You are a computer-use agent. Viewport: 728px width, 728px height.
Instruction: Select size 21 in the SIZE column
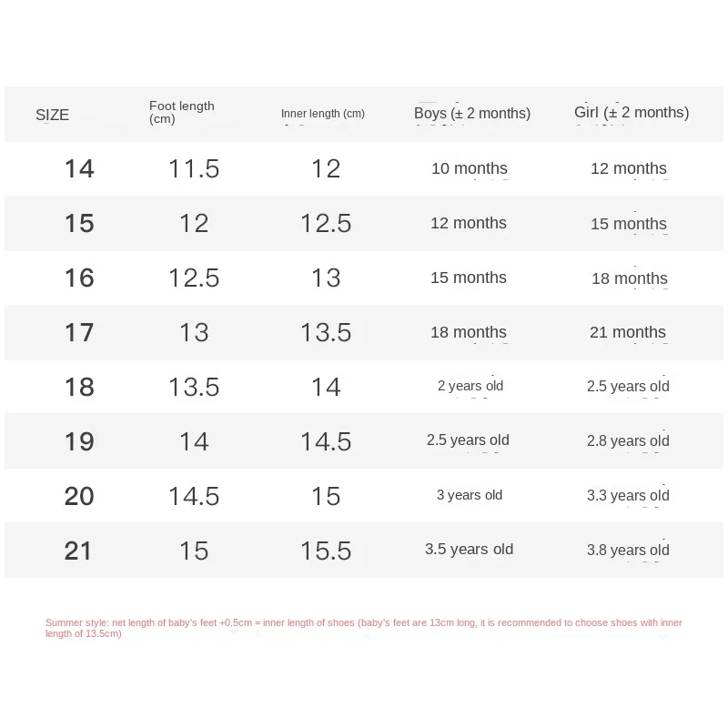(79, 551)
